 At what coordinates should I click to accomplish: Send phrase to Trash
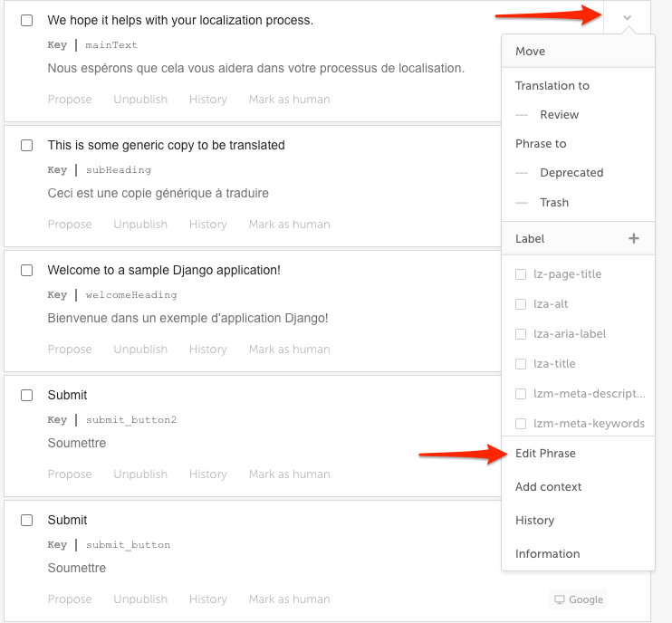(554, 202)
